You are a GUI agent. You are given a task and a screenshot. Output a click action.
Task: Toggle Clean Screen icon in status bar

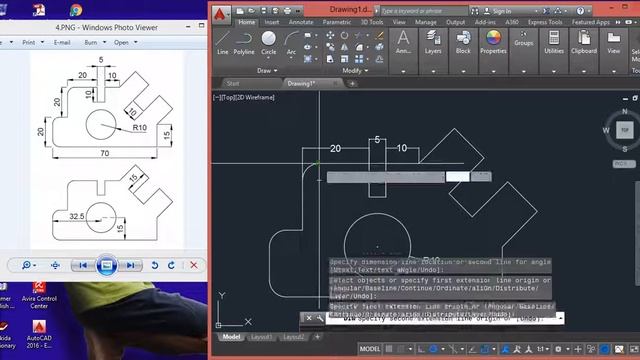click(634, 349)
